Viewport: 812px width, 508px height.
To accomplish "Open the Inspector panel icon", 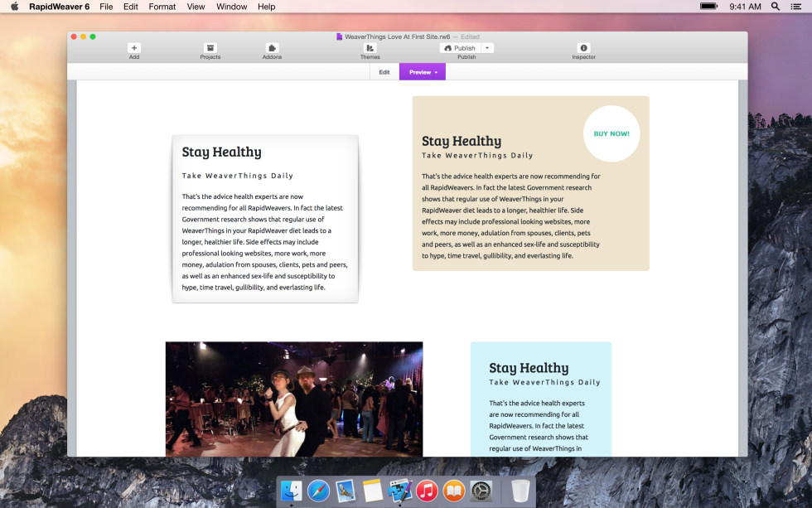I will (x=583, y=48).
